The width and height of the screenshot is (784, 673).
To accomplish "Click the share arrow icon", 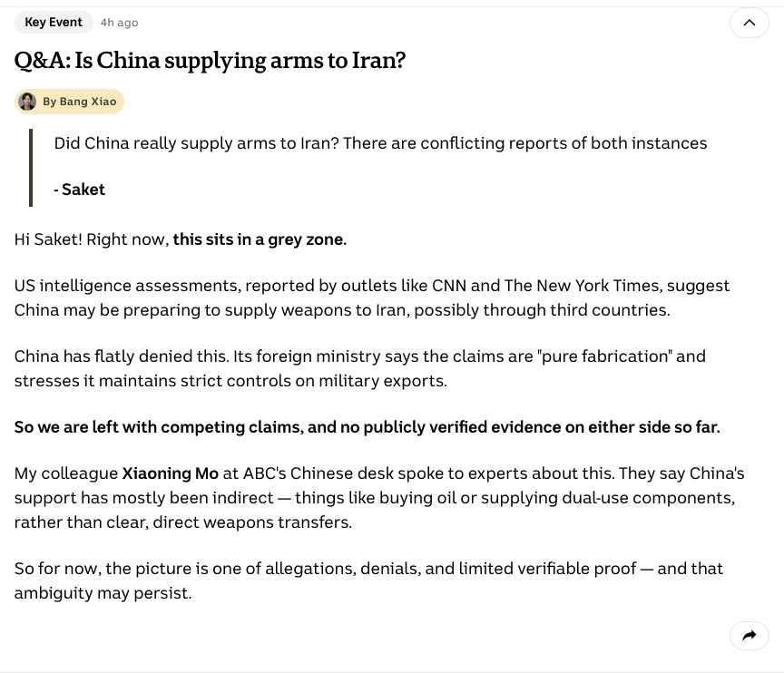I will pyautogui.click(x=749, y=636).
